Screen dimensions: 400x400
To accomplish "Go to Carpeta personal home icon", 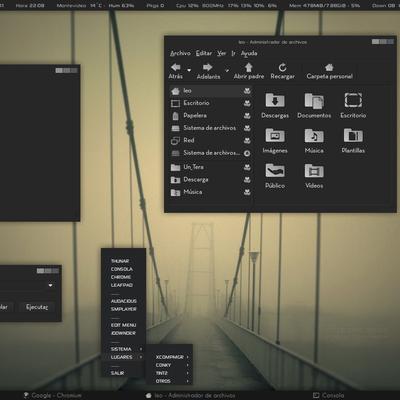I will [x=329, y=67].
